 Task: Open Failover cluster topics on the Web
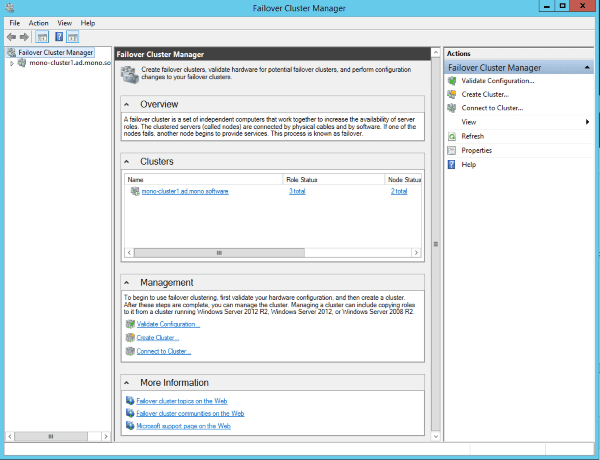click(x=182, y=401)
